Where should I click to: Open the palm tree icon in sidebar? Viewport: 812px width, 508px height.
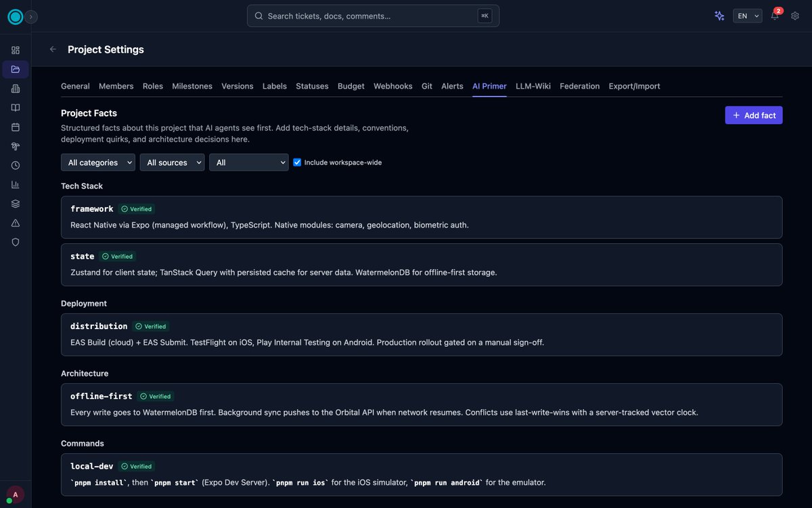[16, 146]
